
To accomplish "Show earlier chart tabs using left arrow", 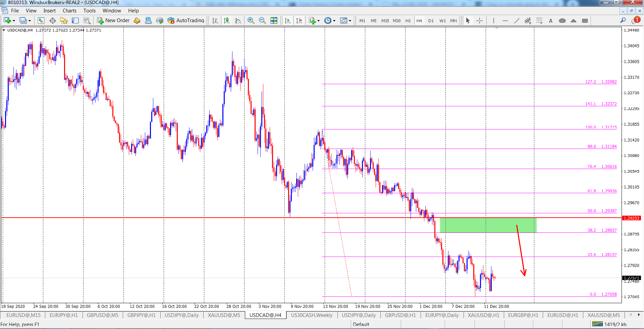I will click(x=631, y=315).
